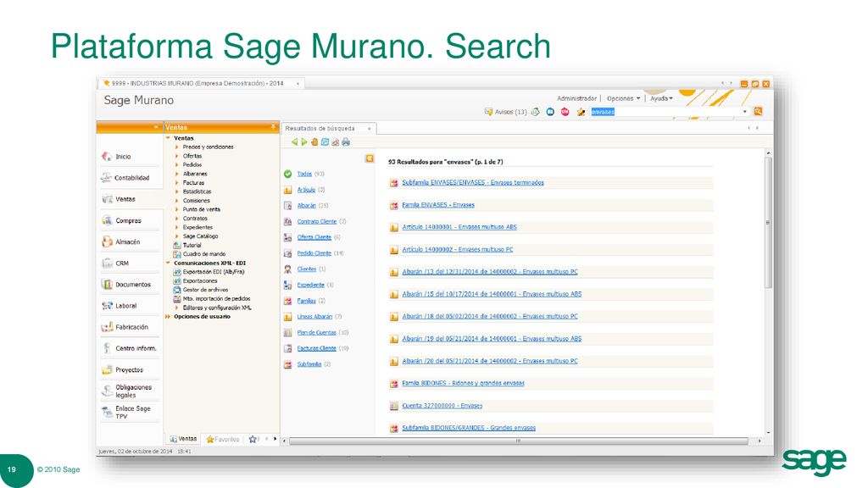Viewport: 868px width, 488px height.
Task: Open the Documentos module
Action: pyautogui.click(x=126, y=285)
